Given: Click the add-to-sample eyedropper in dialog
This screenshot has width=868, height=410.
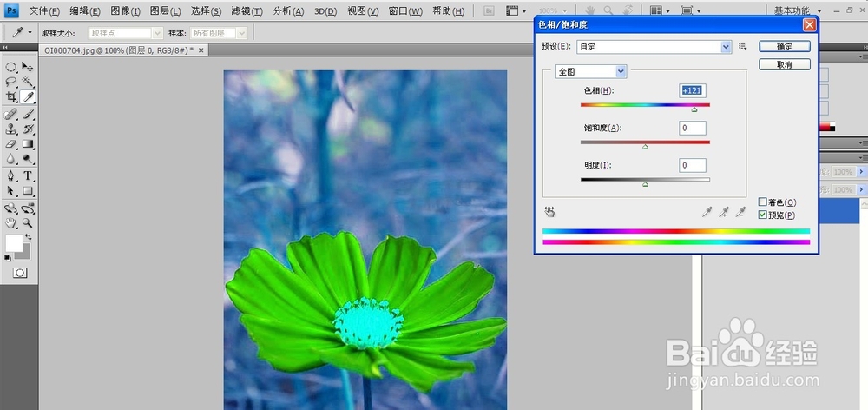Looking at the screenshot, I should [724, 212].
